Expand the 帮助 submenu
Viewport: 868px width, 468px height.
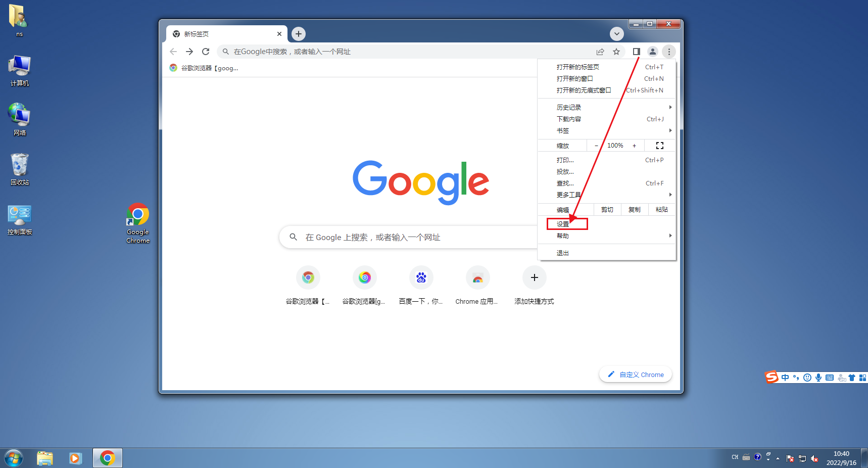tap(607, 236)
